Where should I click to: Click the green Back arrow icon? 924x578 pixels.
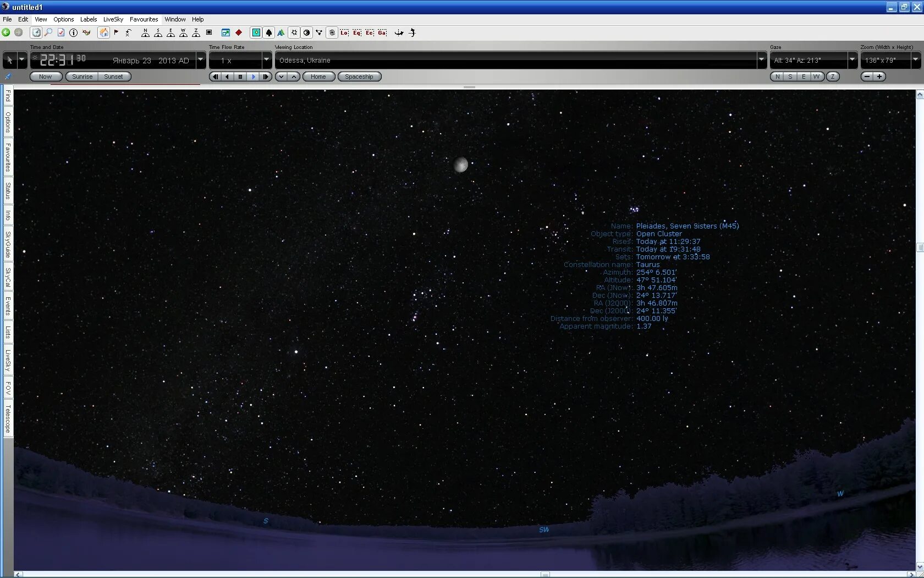coord(6,32)
